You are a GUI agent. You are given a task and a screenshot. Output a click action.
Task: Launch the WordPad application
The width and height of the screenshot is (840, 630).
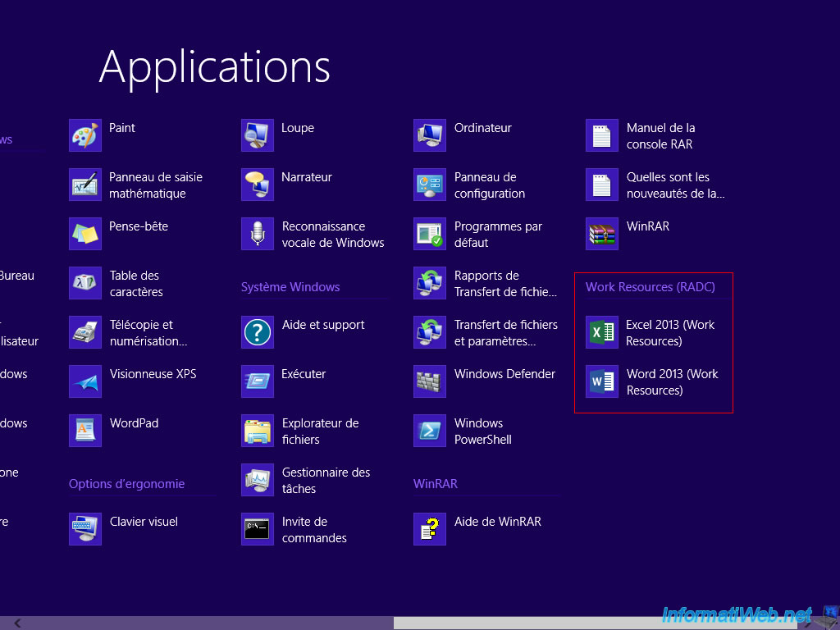85,431
